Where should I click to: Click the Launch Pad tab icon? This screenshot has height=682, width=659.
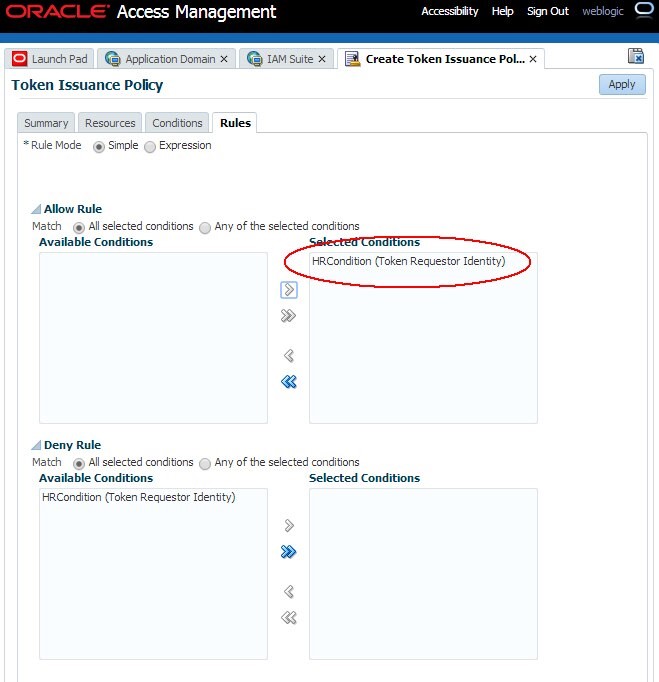pyautogui.click(x=20, y=59)
